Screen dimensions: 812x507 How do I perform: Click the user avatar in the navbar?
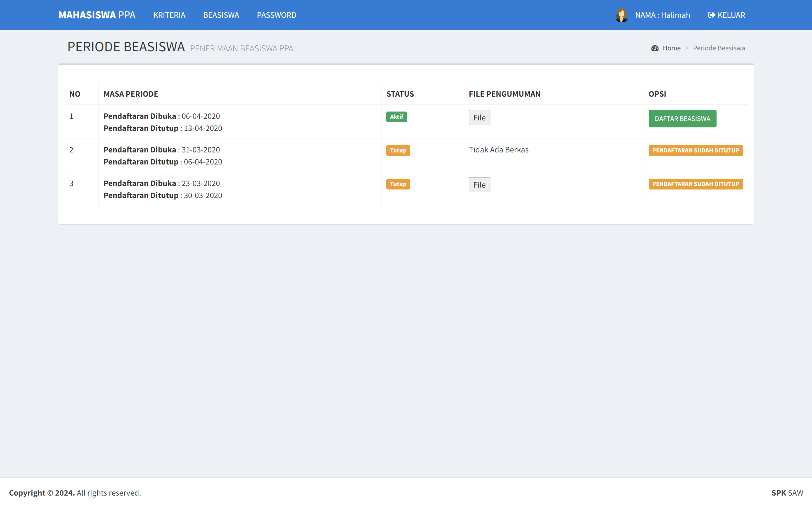tap(622, 15)
